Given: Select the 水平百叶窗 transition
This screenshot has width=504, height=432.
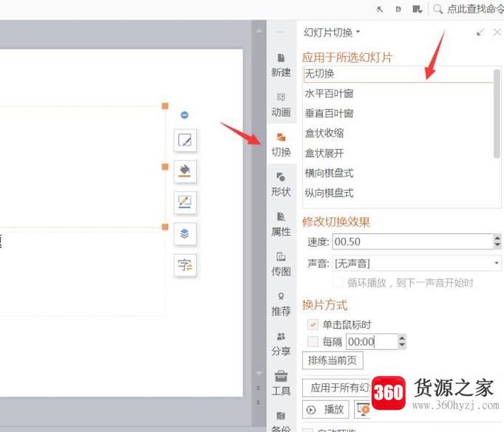Looking at the screenshot, I should [398, 94].
